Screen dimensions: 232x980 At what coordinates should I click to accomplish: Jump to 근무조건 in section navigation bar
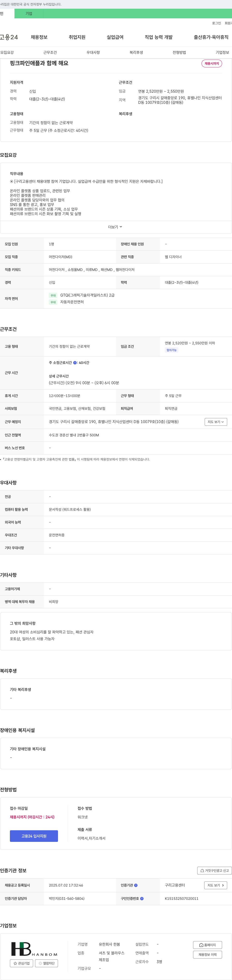tap(50, 52)
